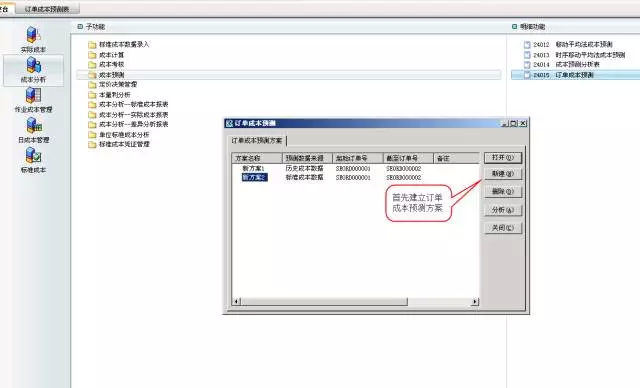Select the 新方案1 row
Viewport: 640px width, 388px height.
[x=253, y=169]
